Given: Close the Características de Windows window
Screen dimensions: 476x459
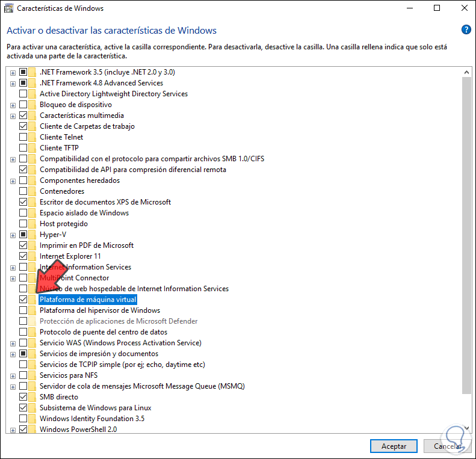Looking at the screenshot, I should pyautogui.click(x=464, y=8).
